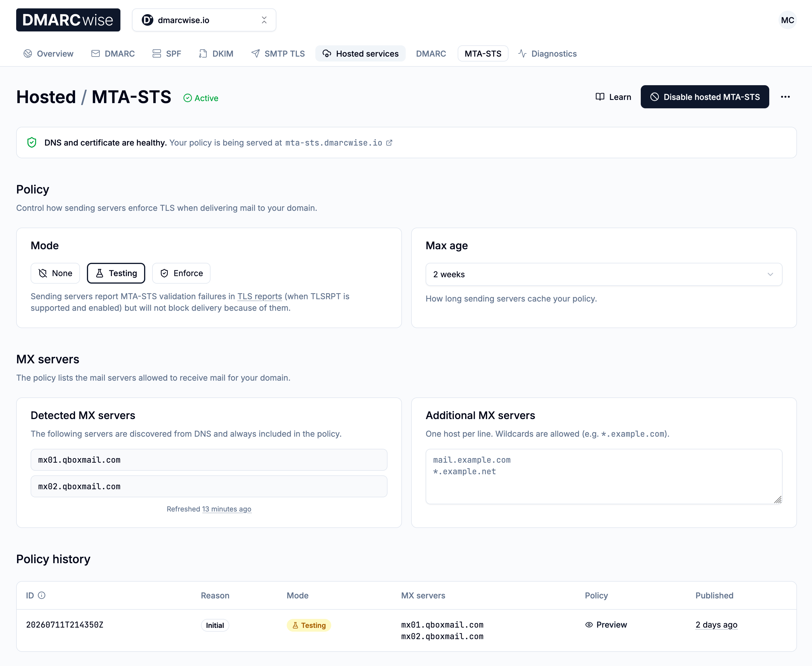Go to the Overview tab

coord(48,54)
